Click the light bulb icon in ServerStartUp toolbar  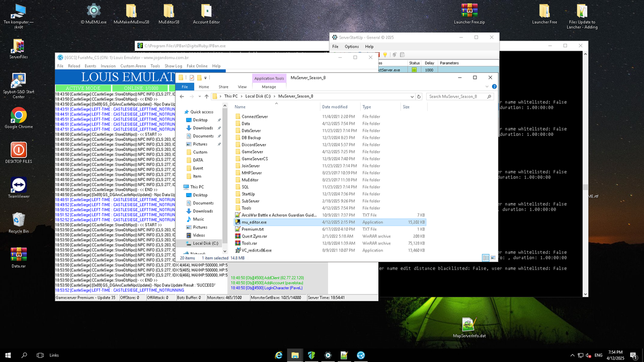(385, 54)
